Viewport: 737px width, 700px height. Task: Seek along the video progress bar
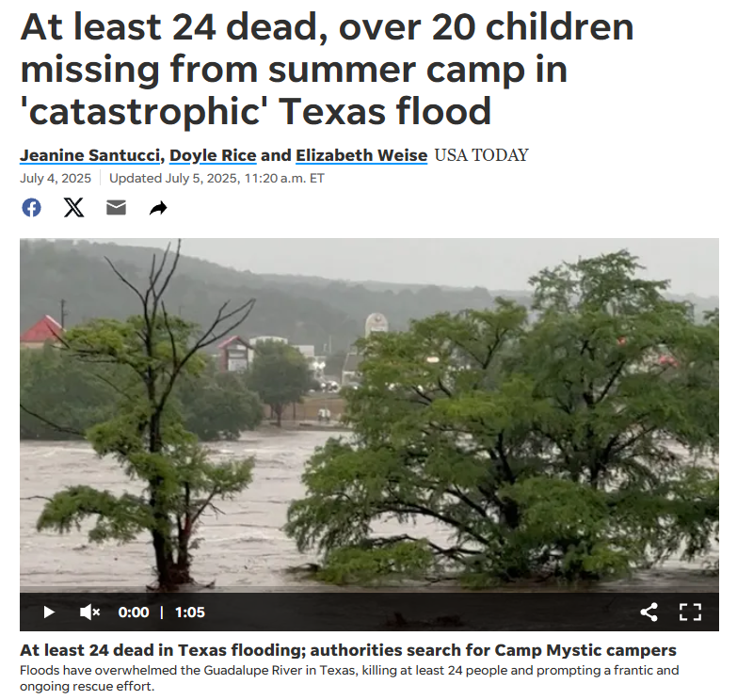pyautogui.click(x=369, y=590)
